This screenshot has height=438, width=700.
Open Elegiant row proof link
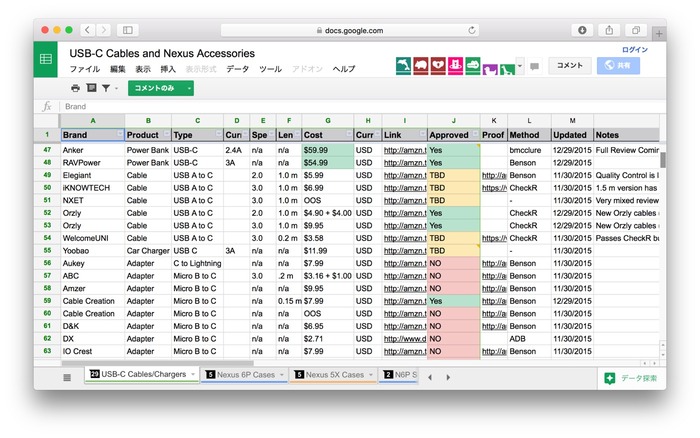(494, 175)
